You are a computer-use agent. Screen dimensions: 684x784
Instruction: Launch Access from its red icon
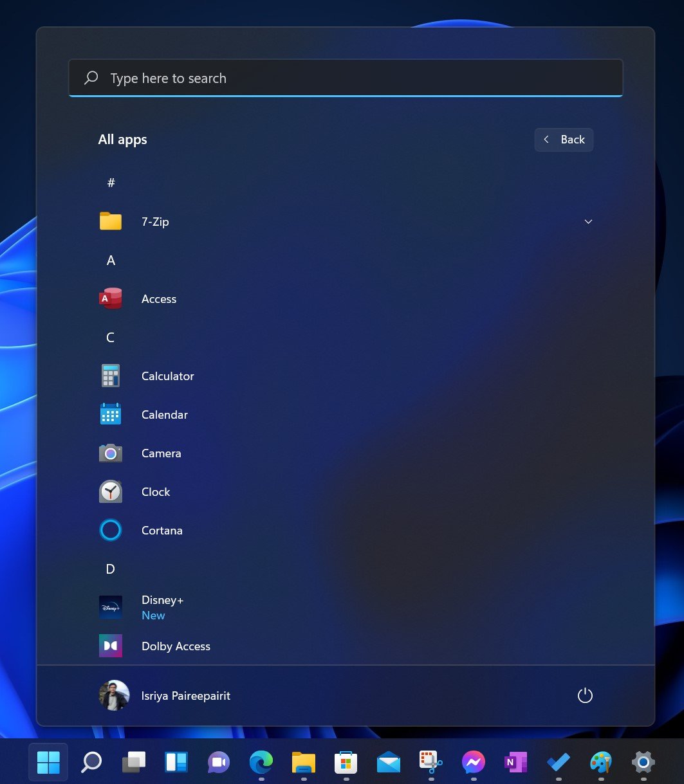click(111, 298)
